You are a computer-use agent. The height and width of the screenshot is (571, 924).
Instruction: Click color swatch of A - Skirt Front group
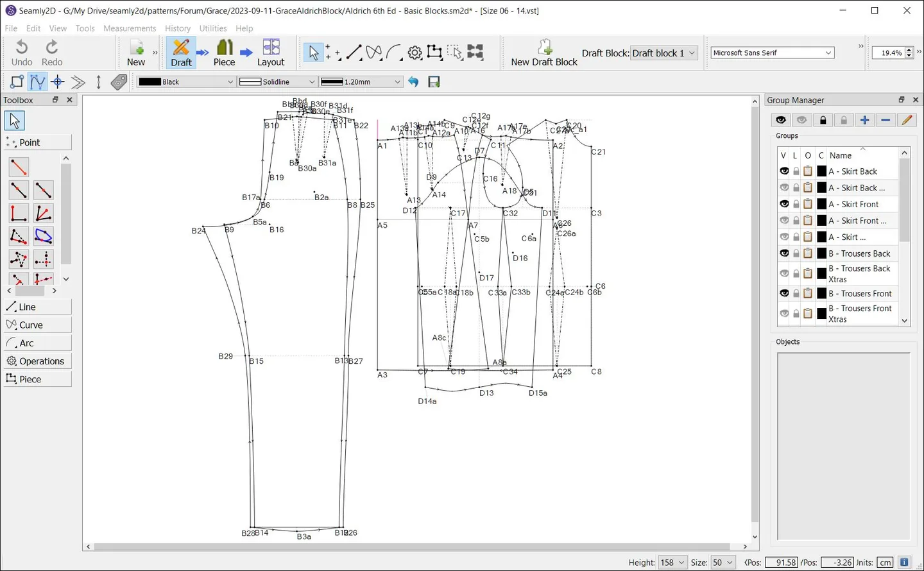(x=821, y=204)
